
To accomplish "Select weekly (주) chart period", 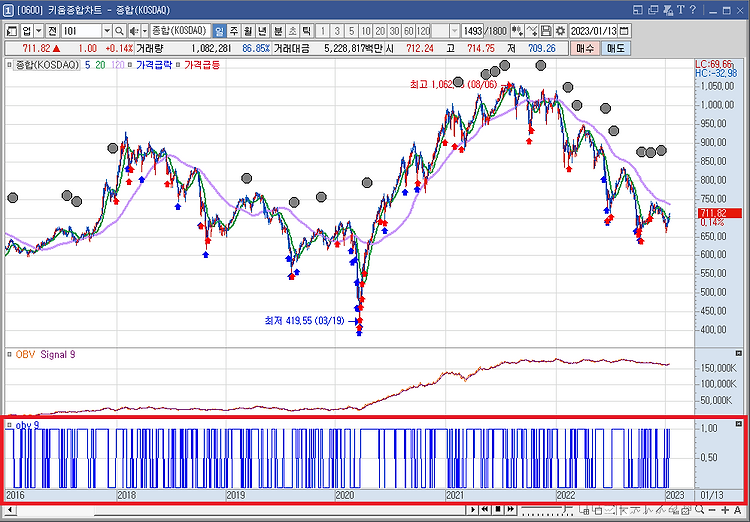I will 233,31.
